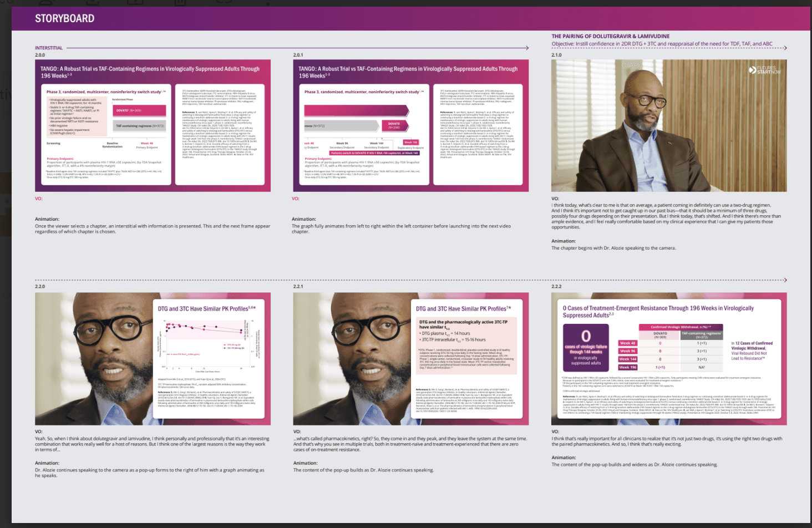This screenshot has height=528, width=812.
Task: Click the VO: label under frame 2.0.0
Action: click(x=39, y=199)
